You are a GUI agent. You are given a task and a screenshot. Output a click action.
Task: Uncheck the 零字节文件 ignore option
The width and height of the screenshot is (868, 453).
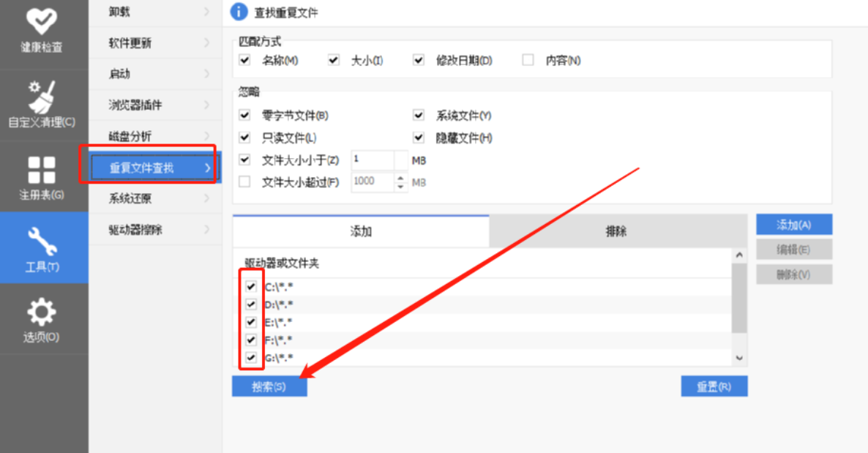click(x=245, y=116)
